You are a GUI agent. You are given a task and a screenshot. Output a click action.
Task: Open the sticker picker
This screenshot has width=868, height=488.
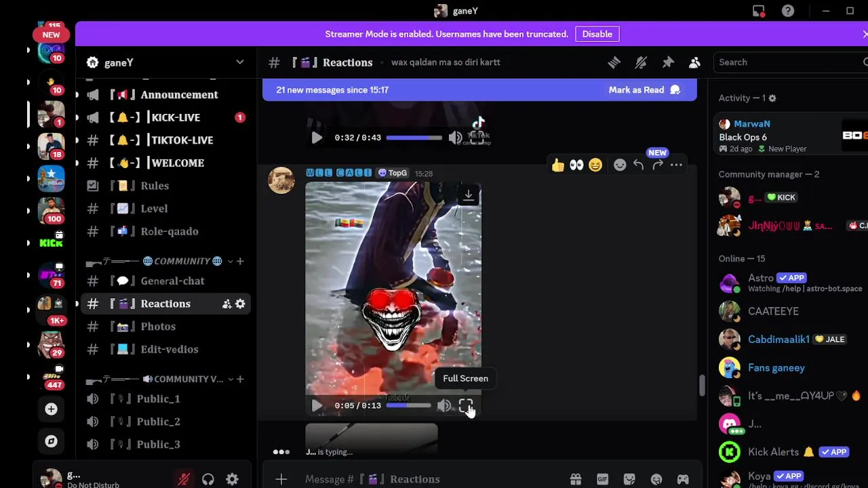coord(629,479)
